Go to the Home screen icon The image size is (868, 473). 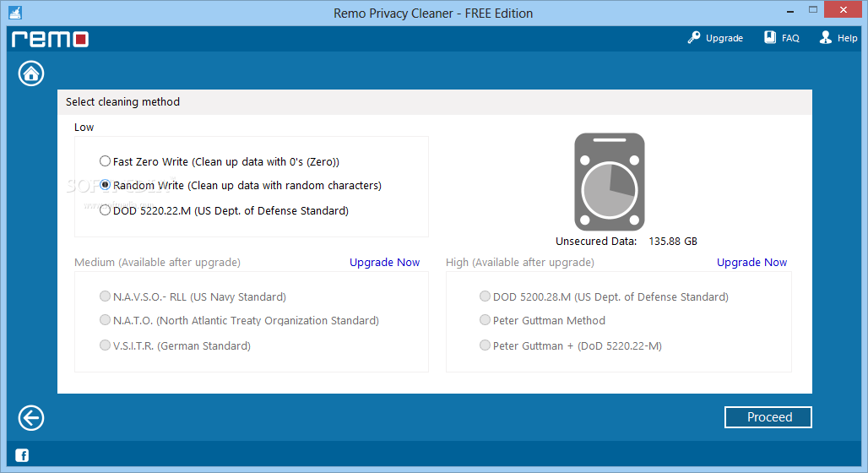pyautogui.click(x=31, y=73)
